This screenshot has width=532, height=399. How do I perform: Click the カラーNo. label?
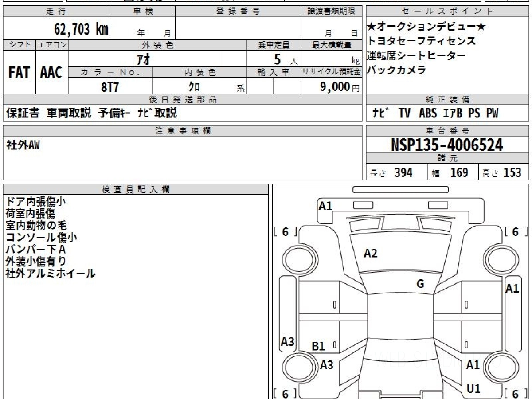pyautogui.click(x=110, y=72)
